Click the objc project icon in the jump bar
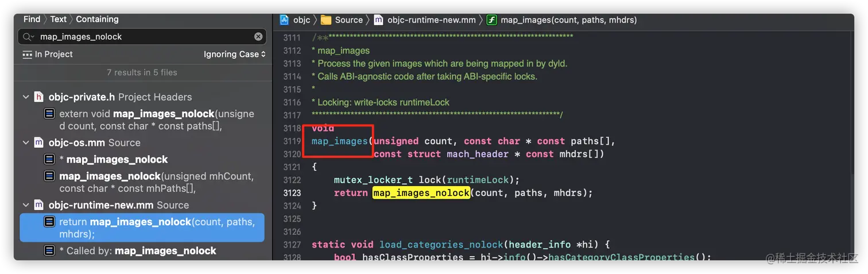The image size is (868, 274). click(284, 20)
